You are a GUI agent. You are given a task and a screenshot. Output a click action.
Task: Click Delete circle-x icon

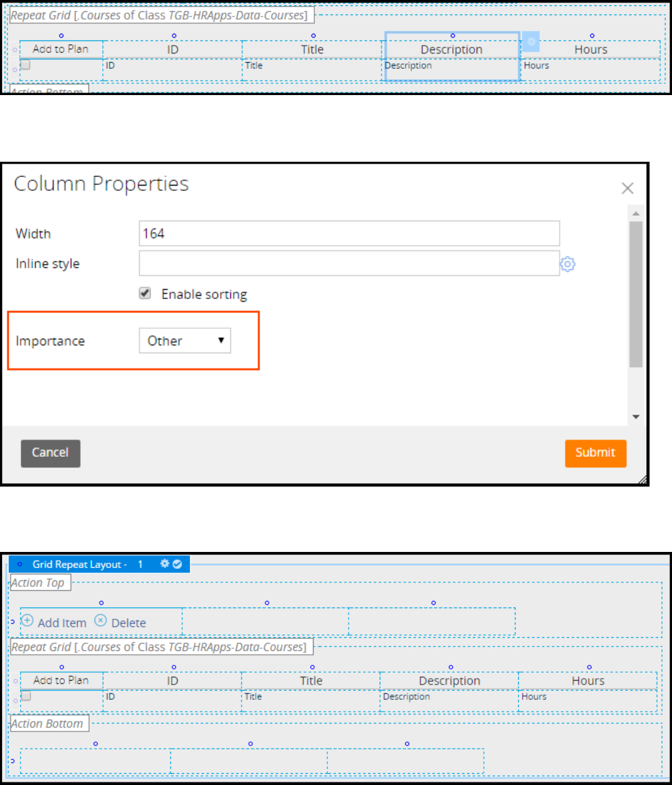click(x=100, y=621)
